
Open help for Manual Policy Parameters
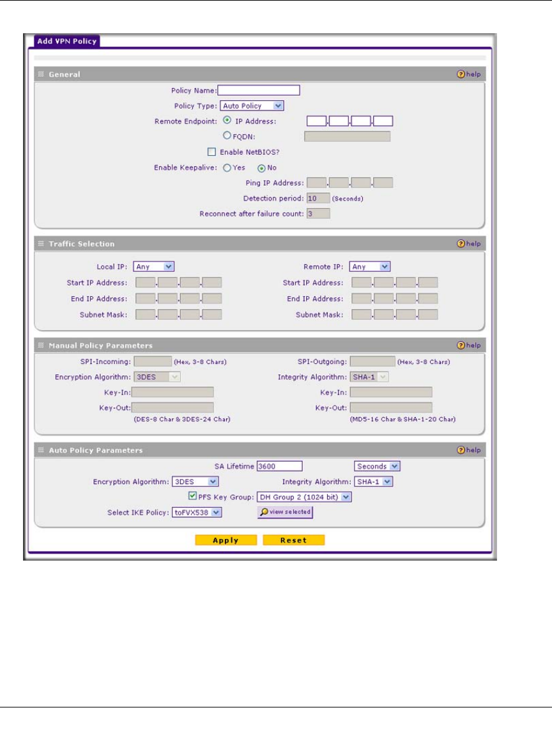tap(468, 345)
